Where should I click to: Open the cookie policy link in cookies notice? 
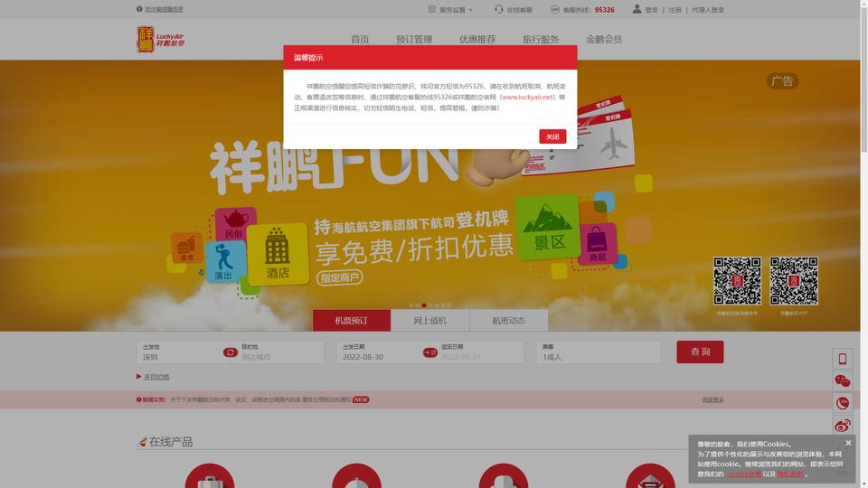tap(744, 474)
